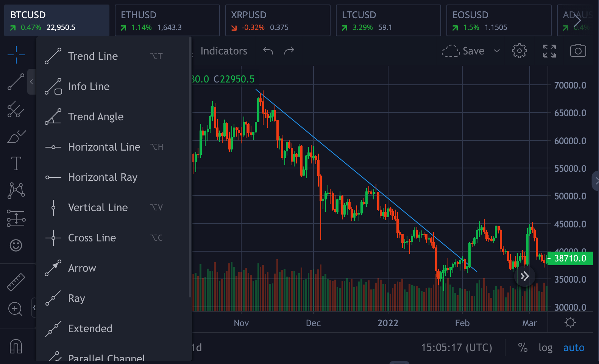Select the crosshair cursor tool

16,55
